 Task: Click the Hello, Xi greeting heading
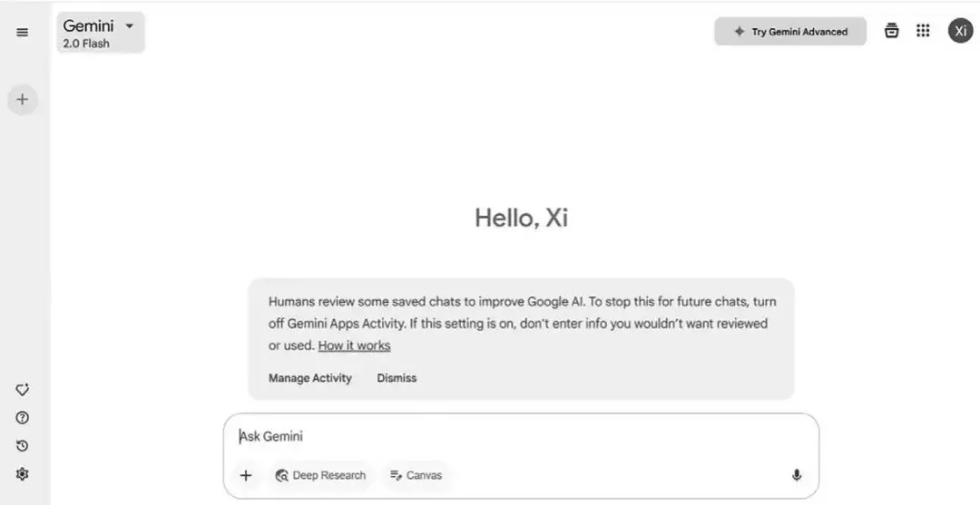pos(521,218)
